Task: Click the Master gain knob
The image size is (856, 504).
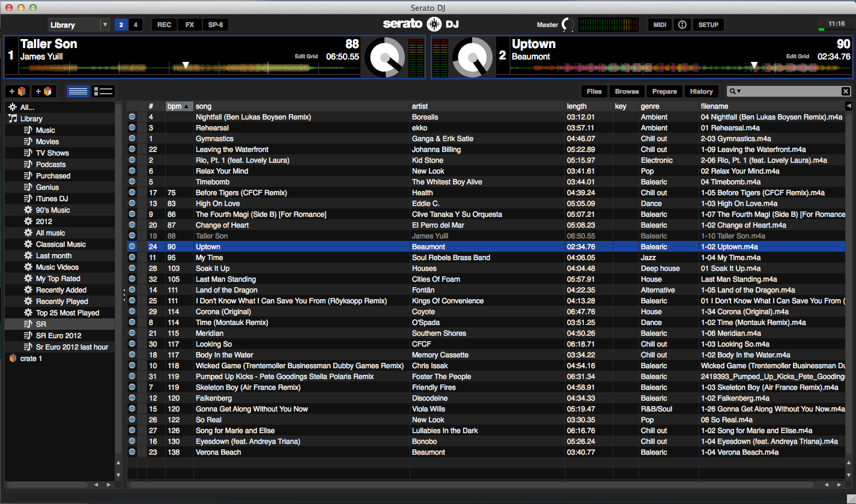Action: pyautogui.click(x=567, y=25)
